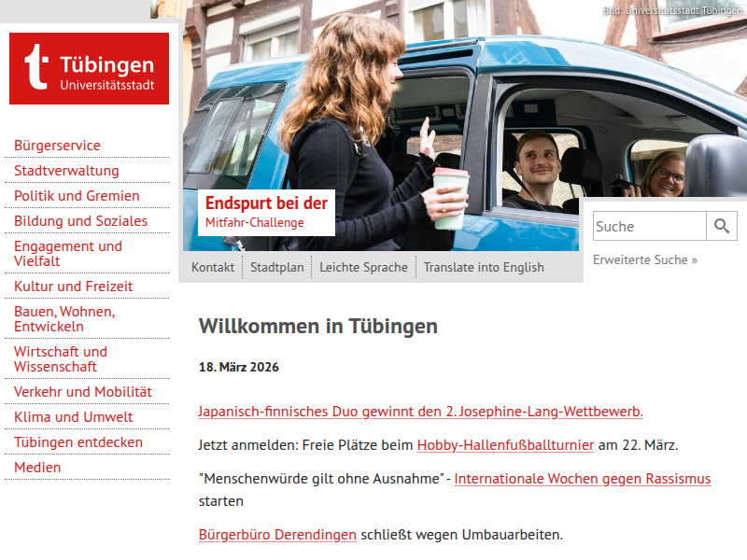Open Kultur und Freizeit menu
This screenshot has width=747, height=560.
point(73,287)
